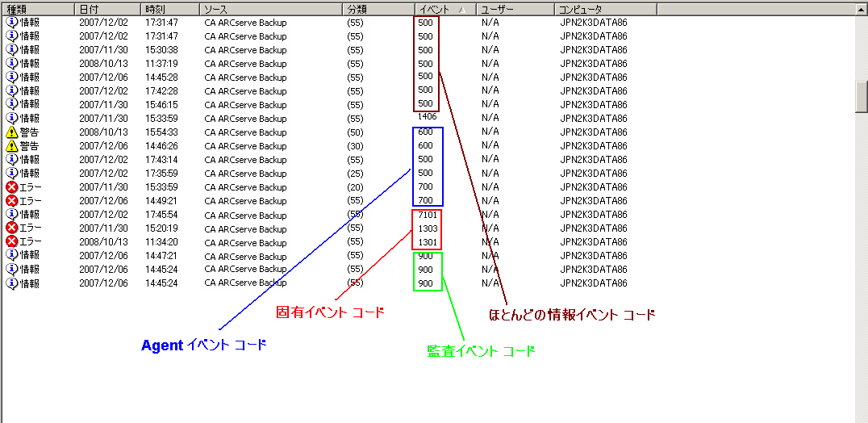Click time 14:46:26 cell
This screenshot has width=868, height=423.
coord(161,146)
